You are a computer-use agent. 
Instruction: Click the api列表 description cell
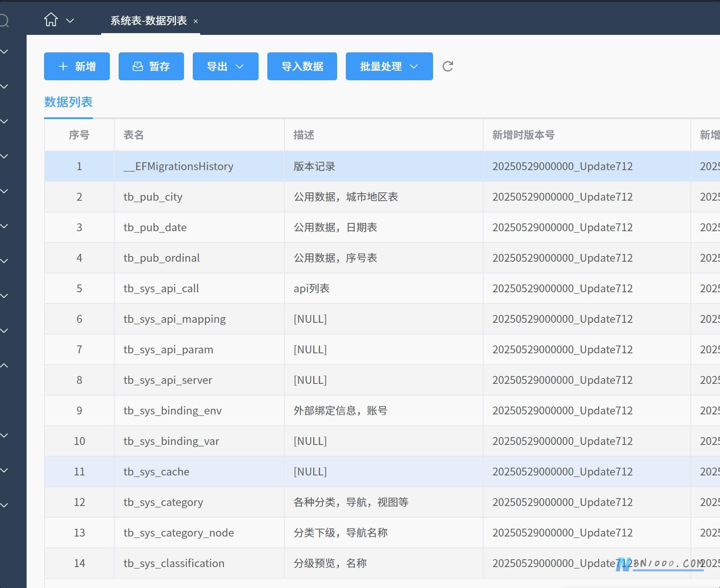tap(384, 288)
